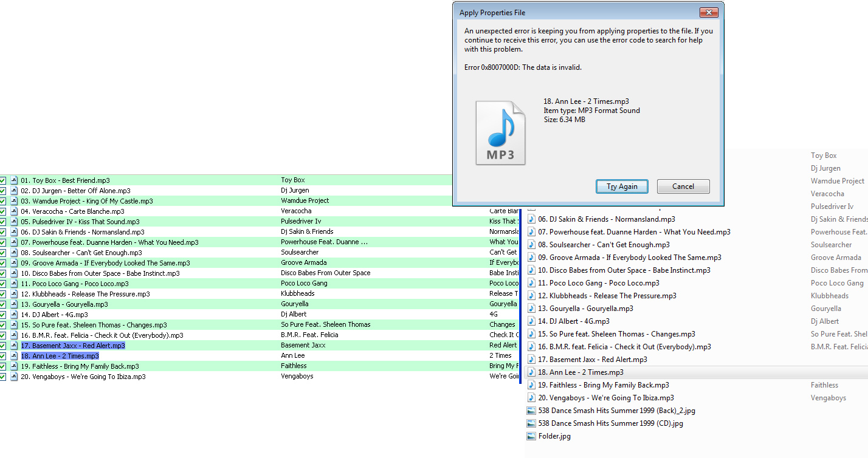Click icon of 538 Dance Smash Hits (Back)_2.jpg
Screen dimensions: 868x458
pyautogui.click(x=531, y=411)
